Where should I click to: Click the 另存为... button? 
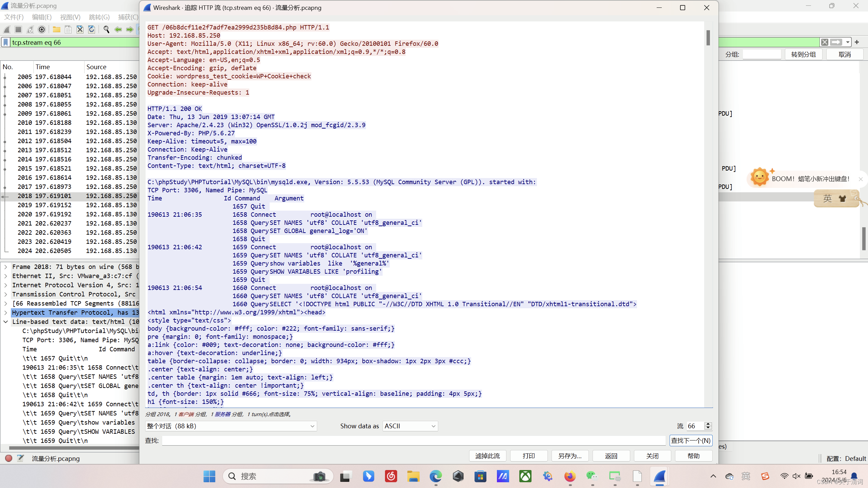[x=570, y=456]
